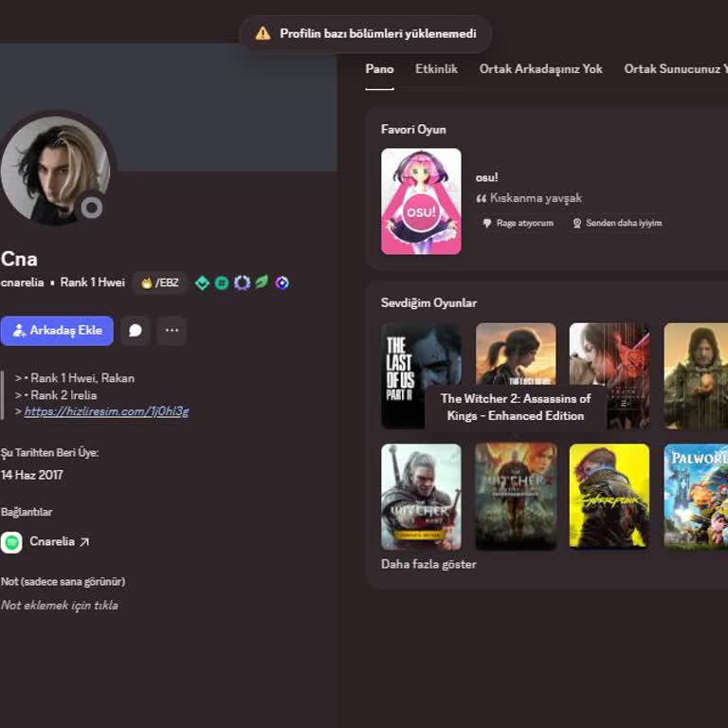Click the green round hash profile badge
728x728 pixels.
tap(222, 282)
